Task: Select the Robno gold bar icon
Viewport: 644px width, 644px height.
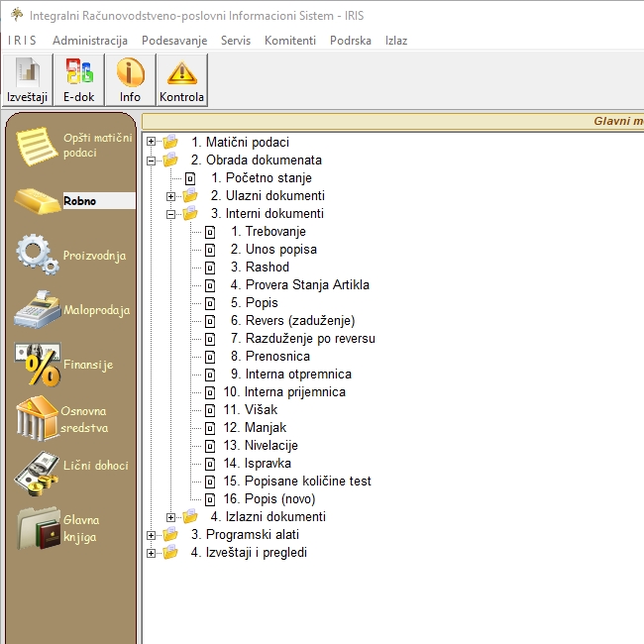Action: click(37, 201)
